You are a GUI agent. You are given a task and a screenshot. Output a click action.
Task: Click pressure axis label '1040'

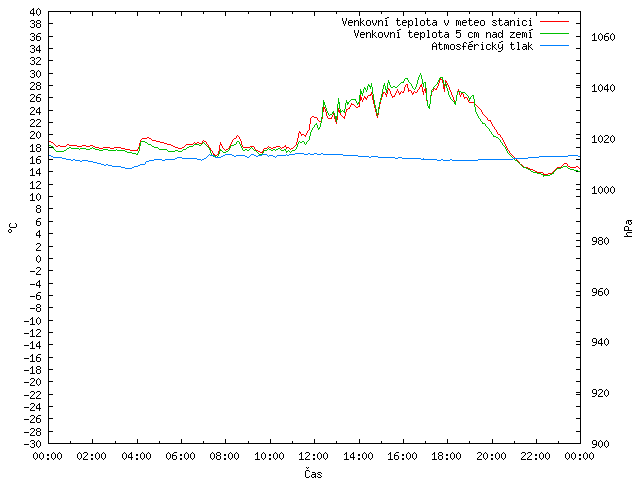coord(603,89)
